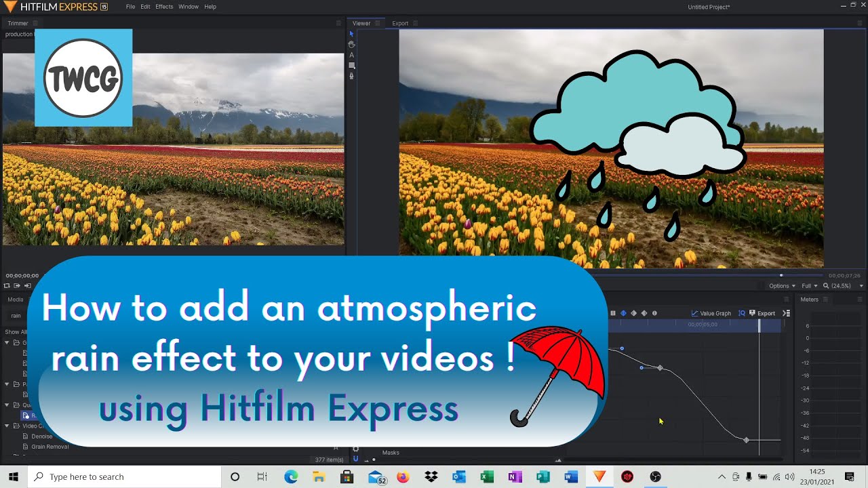Open the Effects menu
Viewport: 868px width, 488px height.
click(164, 7)
